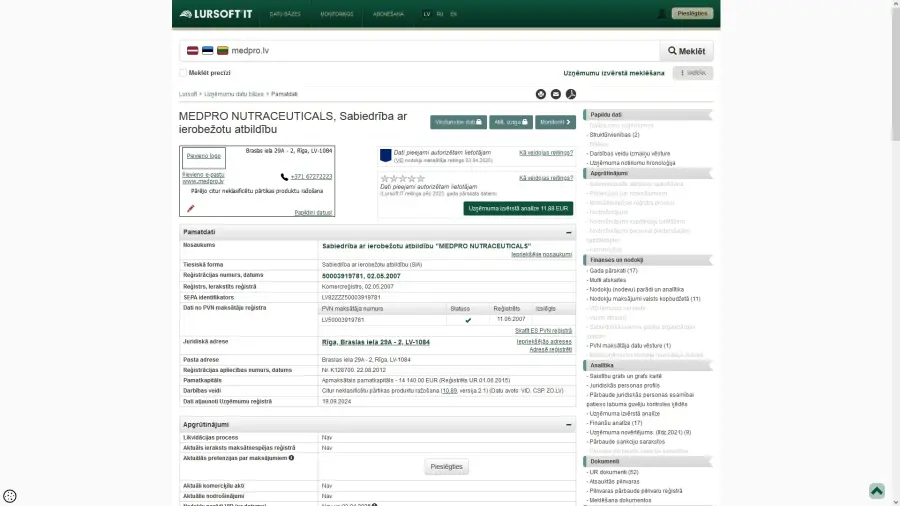Click the Lursoft breadcrumb link
900x506 pixels.
(x=188, y=94)
